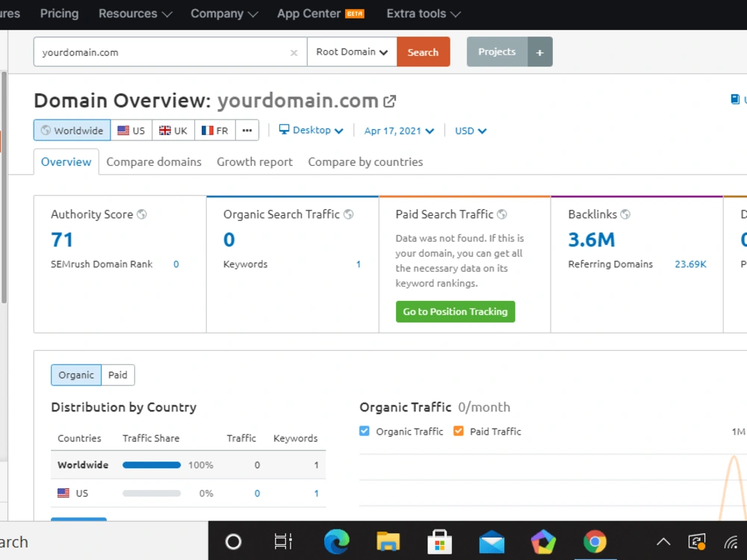Click the US keywords count in table
Image resolution: width=747 pixels, height=560 pixels.
pos(316,494)
